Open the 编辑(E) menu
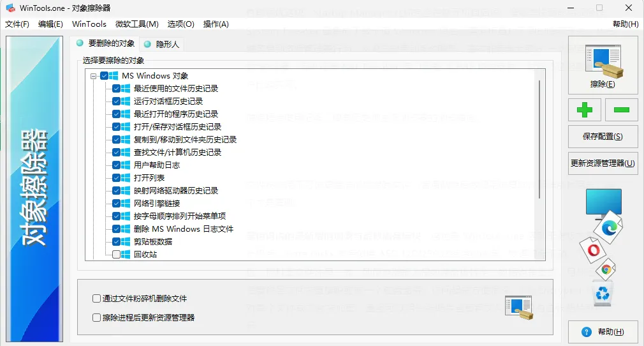Screen dimensions: 644x346 coord(50,24)
